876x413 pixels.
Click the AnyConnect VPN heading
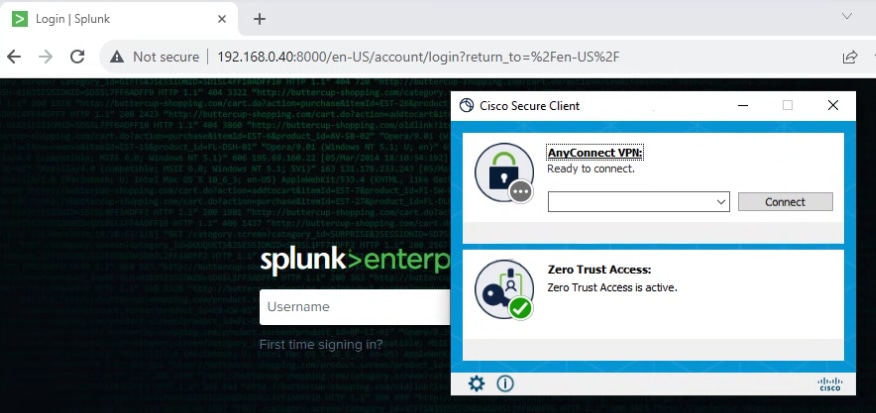[x=595, y=153]
